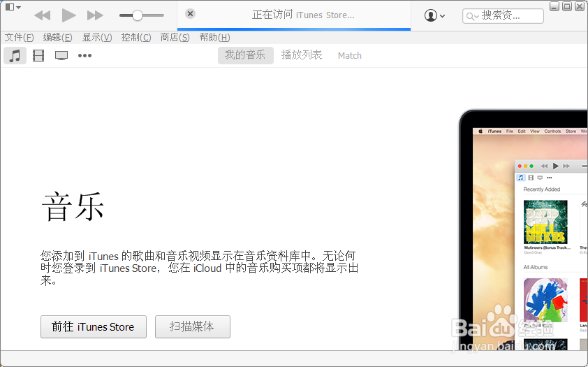
Task: Open the search magnifier options dropdown
Action: (x=473, y=16)
